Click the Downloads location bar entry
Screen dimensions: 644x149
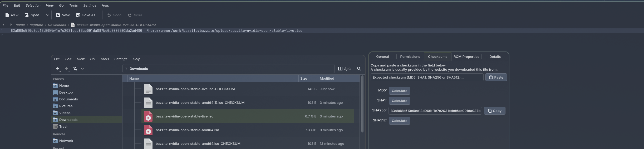[x=139, y=69]
